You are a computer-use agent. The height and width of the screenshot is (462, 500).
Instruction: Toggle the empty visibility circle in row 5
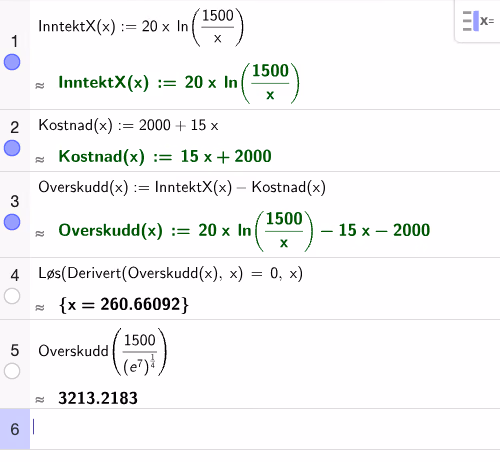[12, 371]
